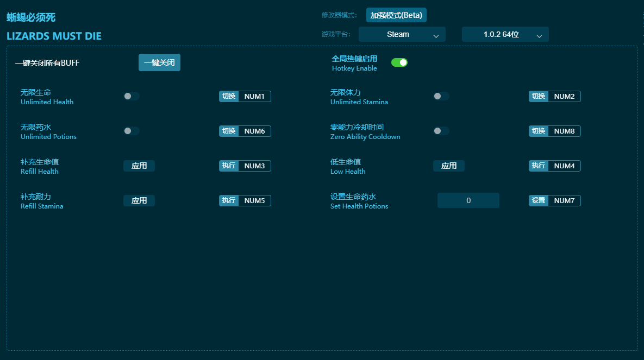Open the Steam platform dropdown
The image size is (644, 360).
[402, 34]
